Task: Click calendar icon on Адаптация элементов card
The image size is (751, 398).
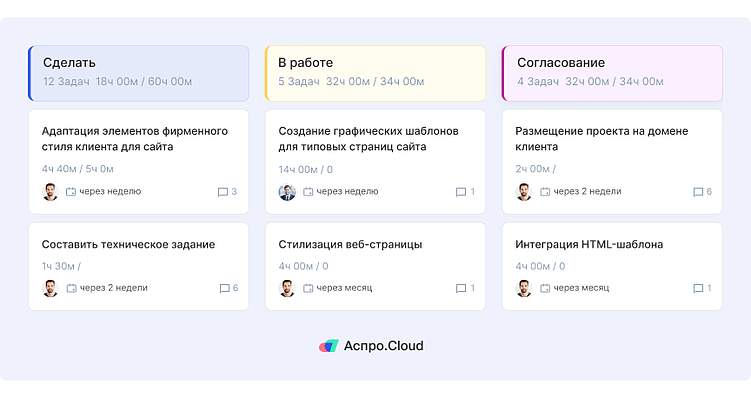Action: coord(71,192)
